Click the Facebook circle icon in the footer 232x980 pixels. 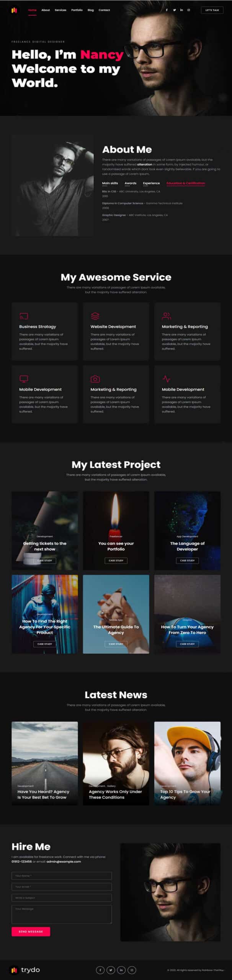[100, 970]
